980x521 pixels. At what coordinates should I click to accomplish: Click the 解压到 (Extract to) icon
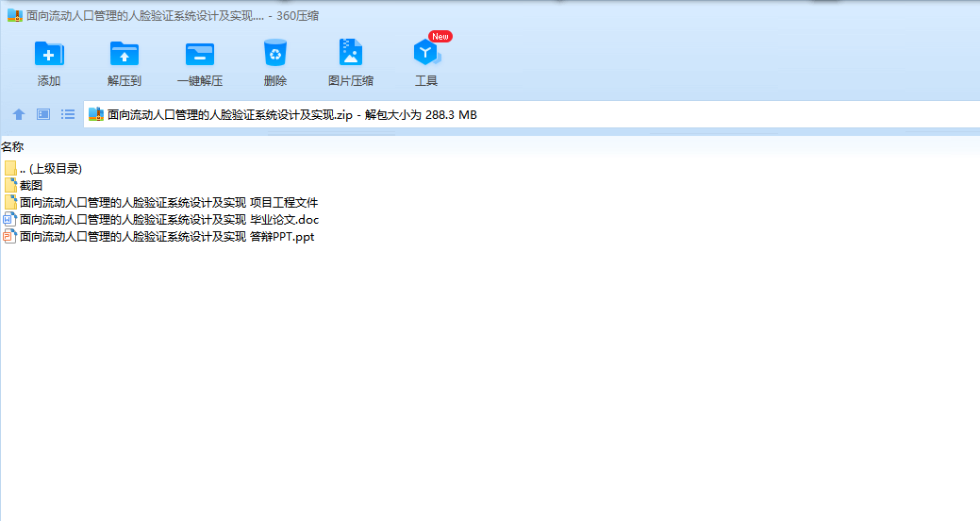point(125,54)
